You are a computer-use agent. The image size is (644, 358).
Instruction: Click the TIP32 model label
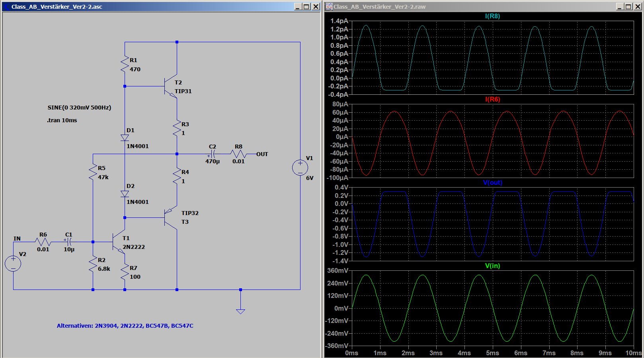click(190, 213)
